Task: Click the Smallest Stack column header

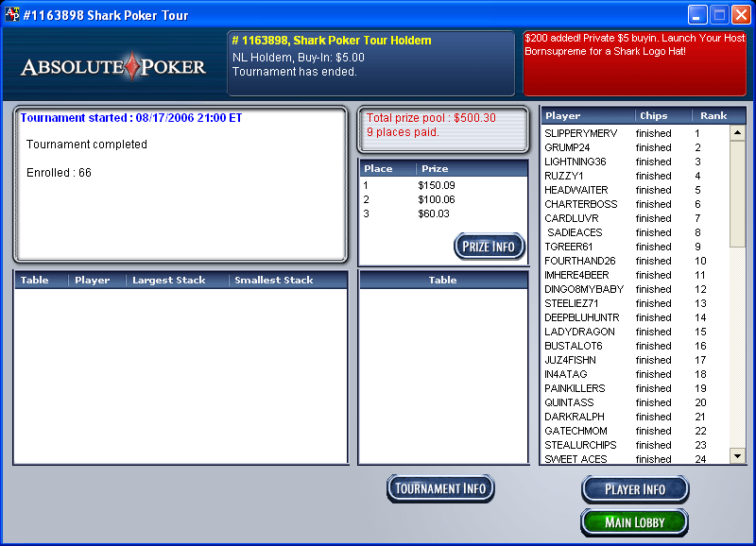Action: coord(288,280)
